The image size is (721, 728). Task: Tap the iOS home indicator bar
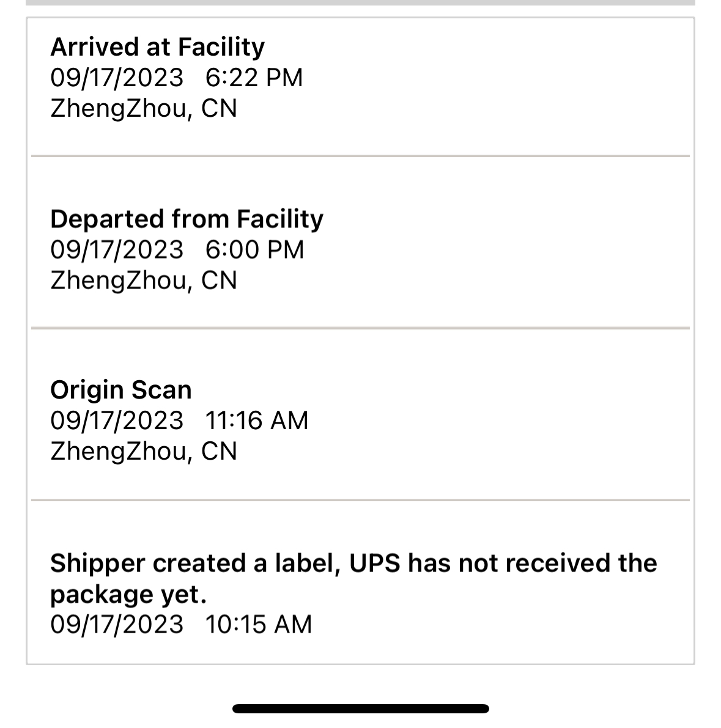360,709
